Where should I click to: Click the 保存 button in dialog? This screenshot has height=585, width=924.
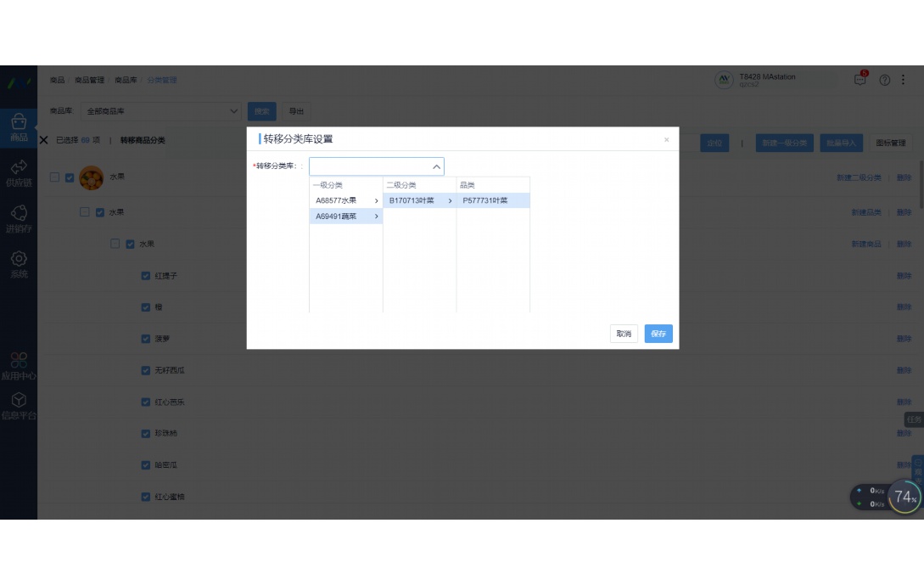point(658,334)
